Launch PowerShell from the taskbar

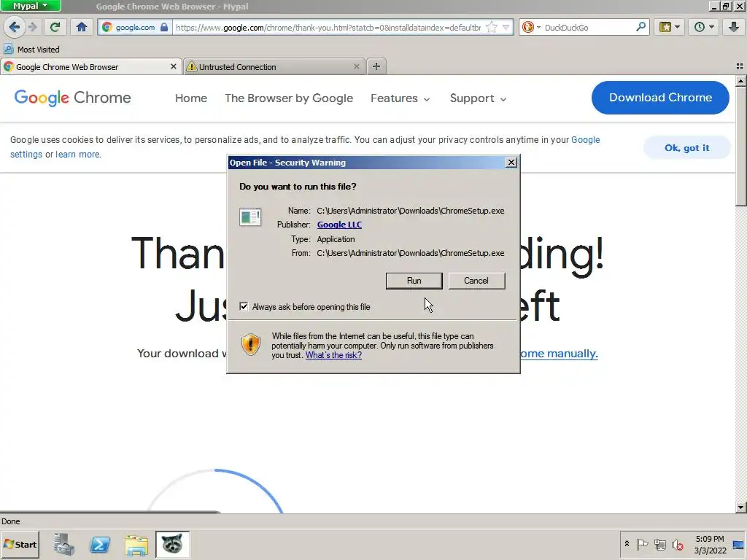100,544
